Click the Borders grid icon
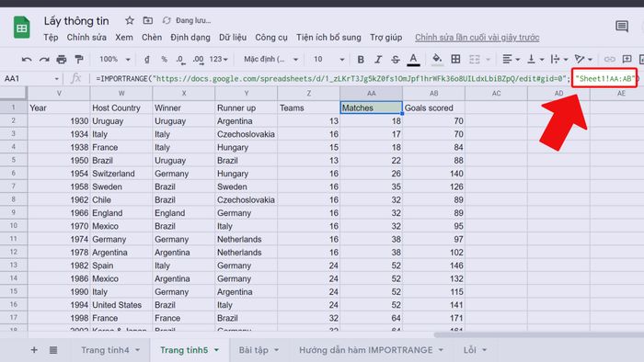This screenshot has width=644, height=362. (x=455, y=59)
